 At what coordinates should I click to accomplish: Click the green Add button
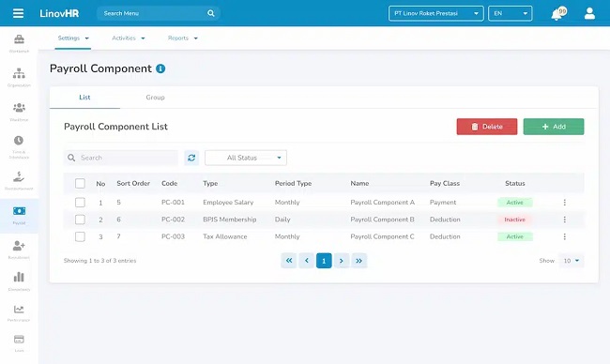tap(553, 127)
